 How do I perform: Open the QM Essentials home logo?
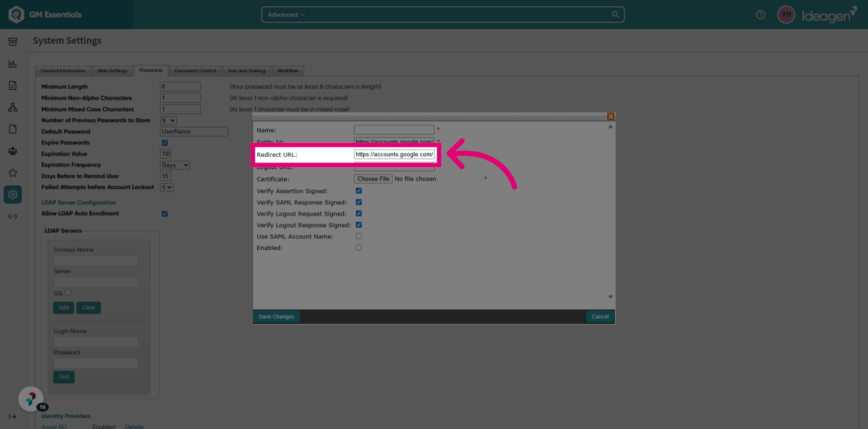[45, 14]
